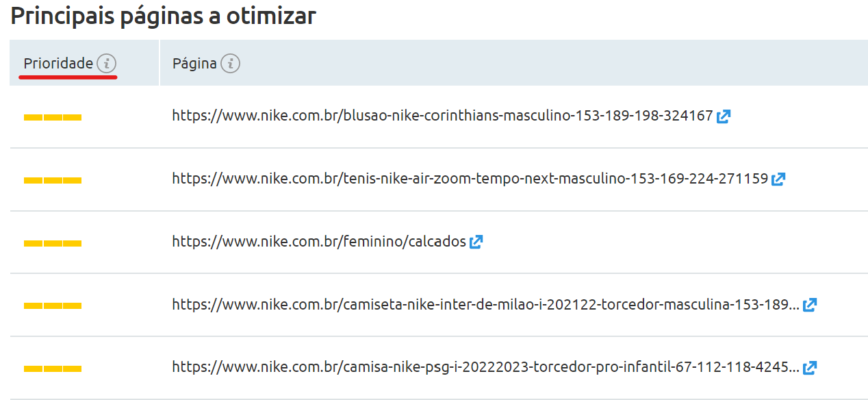Viewport: 868px width, 400px height.
Task: Click priority bar of the inter-de-milao row
Action: click(x=53, y=306)
